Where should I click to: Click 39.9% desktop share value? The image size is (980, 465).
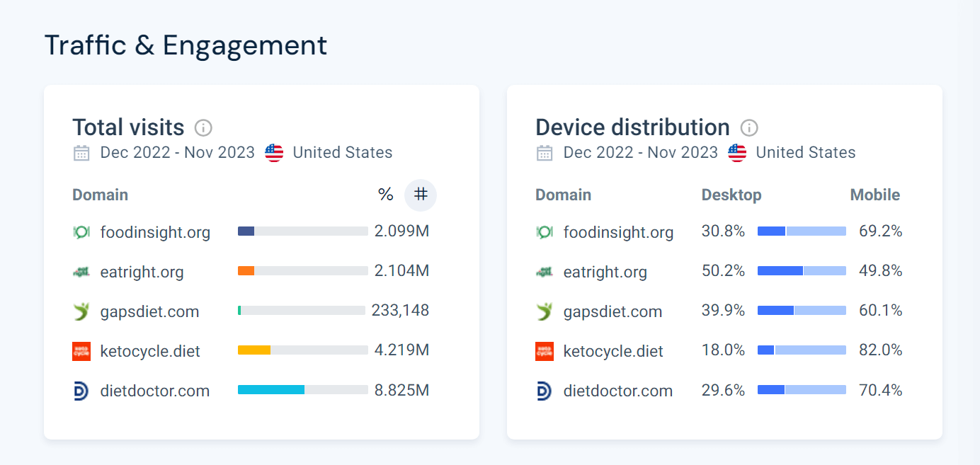(x=723, y=311)
